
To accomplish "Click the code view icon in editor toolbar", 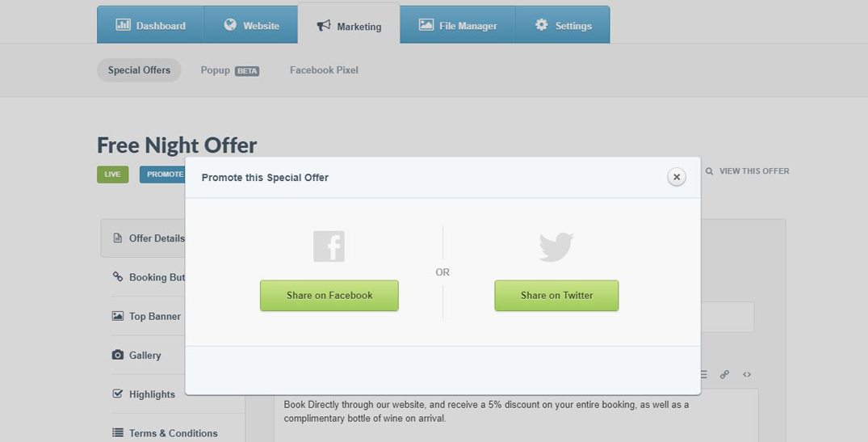I will [x=747, y=374].
